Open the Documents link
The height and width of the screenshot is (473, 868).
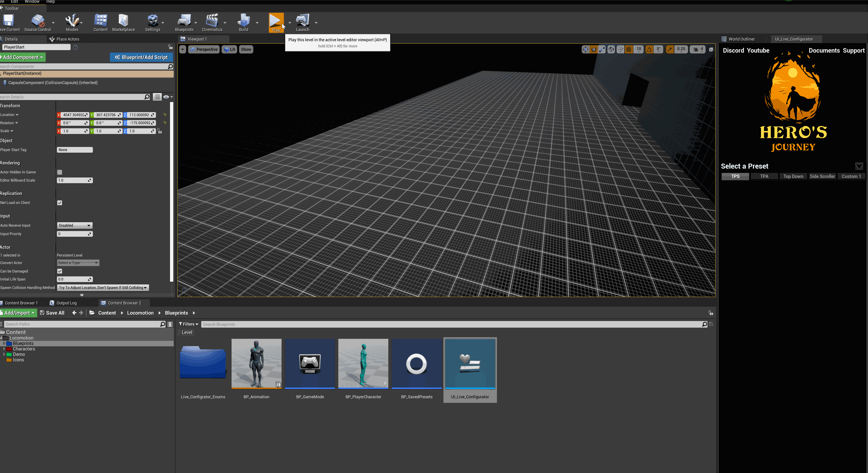(824, 51)
